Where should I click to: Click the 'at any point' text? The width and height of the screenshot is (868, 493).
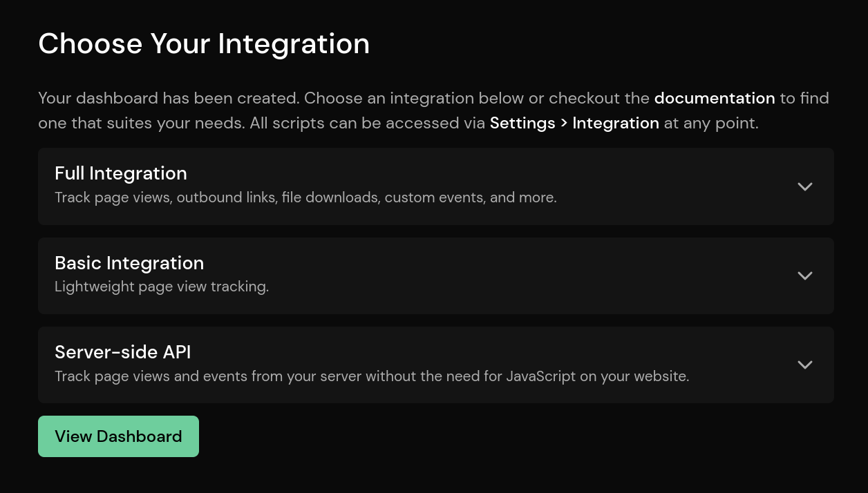pos(710,123)
